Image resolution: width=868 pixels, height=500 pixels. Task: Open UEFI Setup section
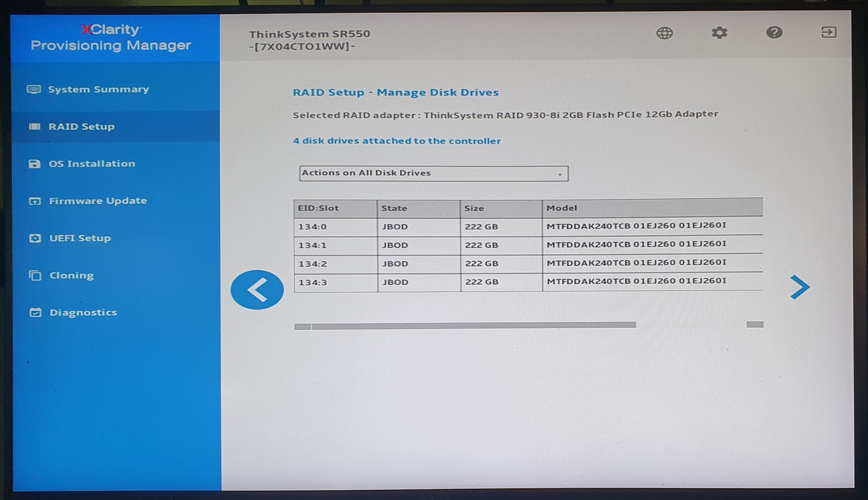(x=80, y=238)
